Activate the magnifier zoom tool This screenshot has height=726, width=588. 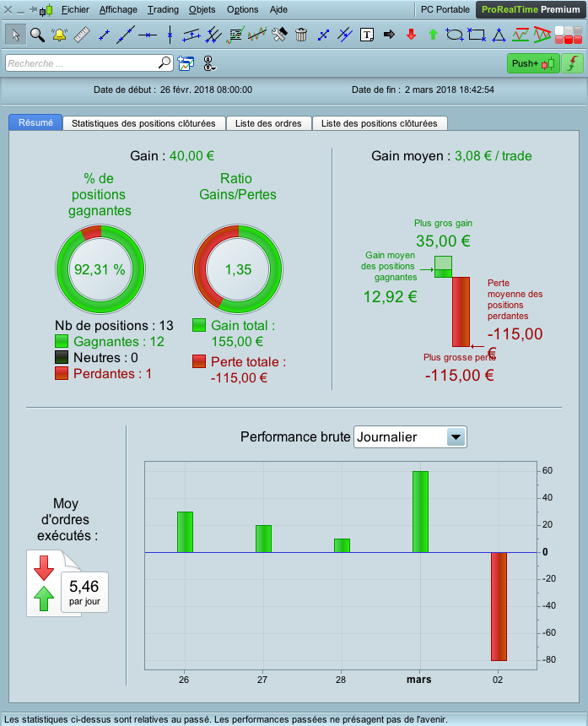pos(37,35)
